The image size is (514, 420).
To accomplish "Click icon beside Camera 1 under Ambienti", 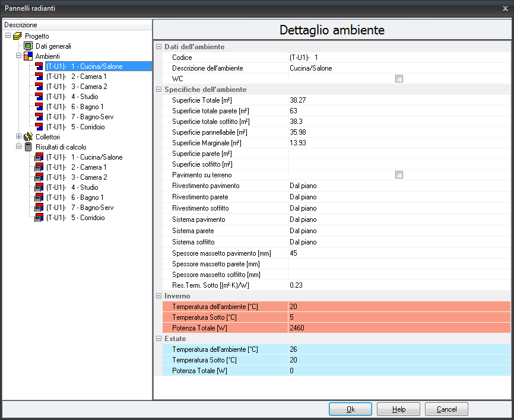I will pos(39,77).
